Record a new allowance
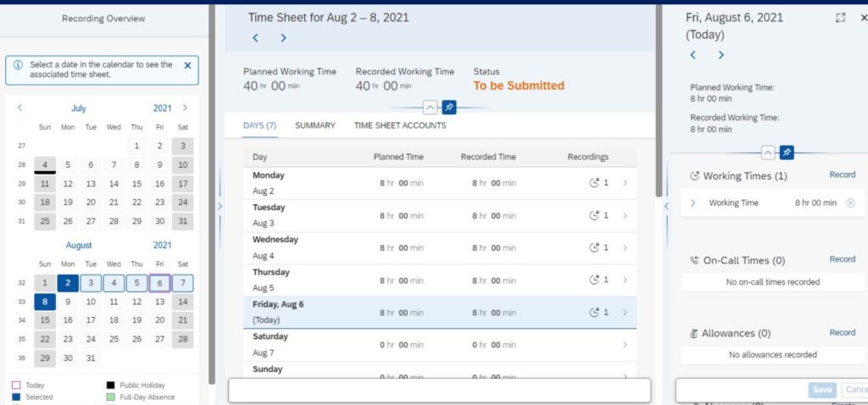This screenshot has width=868, height=405. (842, 332)
